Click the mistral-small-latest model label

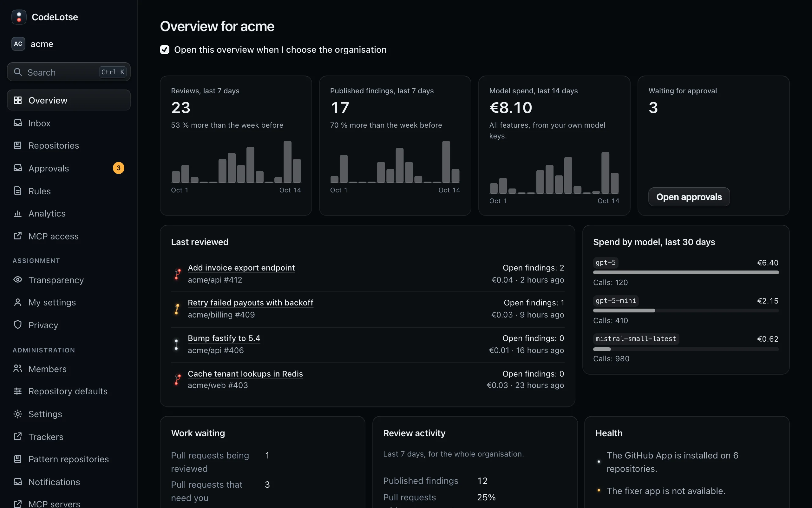636,339
